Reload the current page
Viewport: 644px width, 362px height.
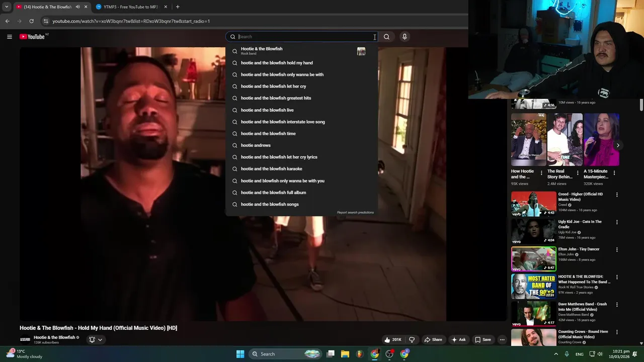(31, 21)
